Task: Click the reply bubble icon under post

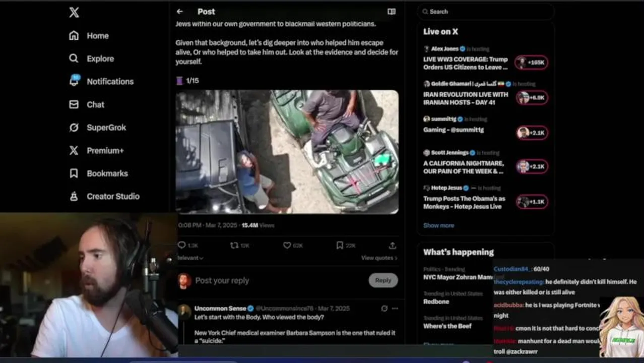Action: [x=182, y=245]
